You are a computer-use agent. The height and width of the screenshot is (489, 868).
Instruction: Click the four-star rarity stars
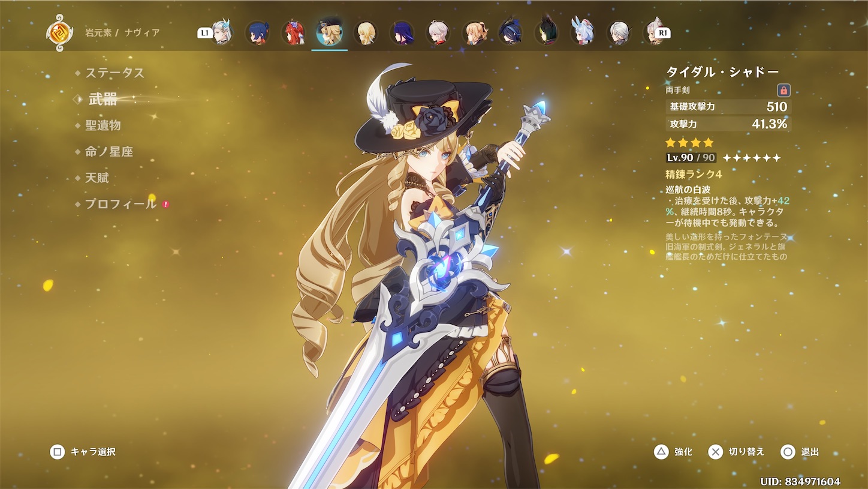[x=689, y=143]
